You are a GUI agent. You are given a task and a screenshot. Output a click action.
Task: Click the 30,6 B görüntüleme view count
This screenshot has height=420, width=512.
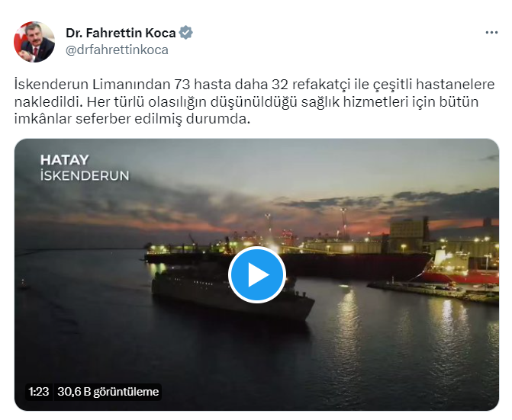tap(108, 392)
